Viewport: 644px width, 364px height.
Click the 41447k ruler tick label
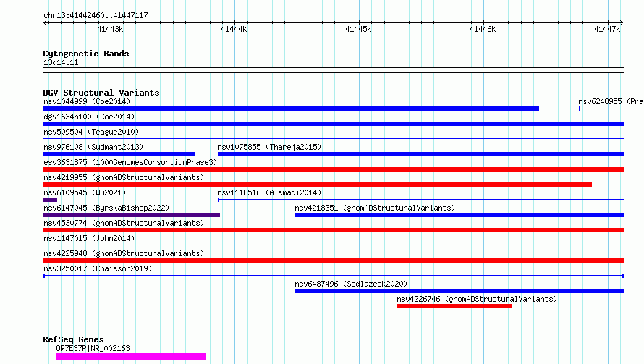[607, 30]
